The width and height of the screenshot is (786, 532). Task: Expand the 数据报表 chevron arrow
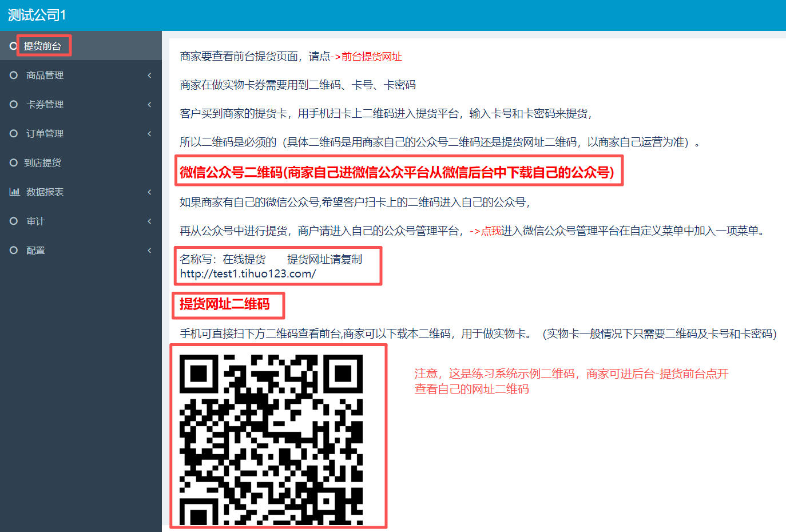point(149,192)
